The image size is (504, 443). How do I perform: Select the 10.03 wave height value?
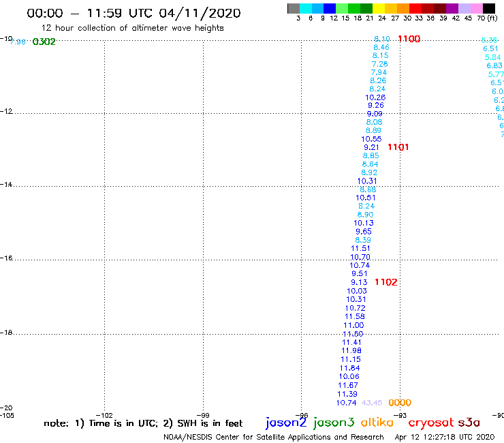pos(357,291)
